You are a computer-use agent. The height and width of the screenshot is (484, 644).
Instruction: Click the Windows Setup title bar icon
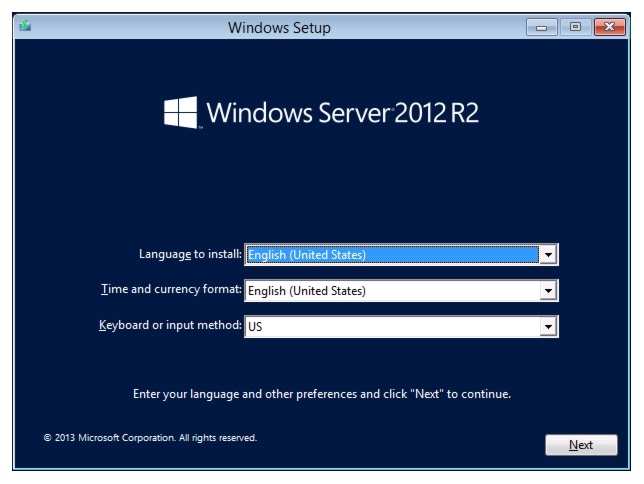pos(25,26)
